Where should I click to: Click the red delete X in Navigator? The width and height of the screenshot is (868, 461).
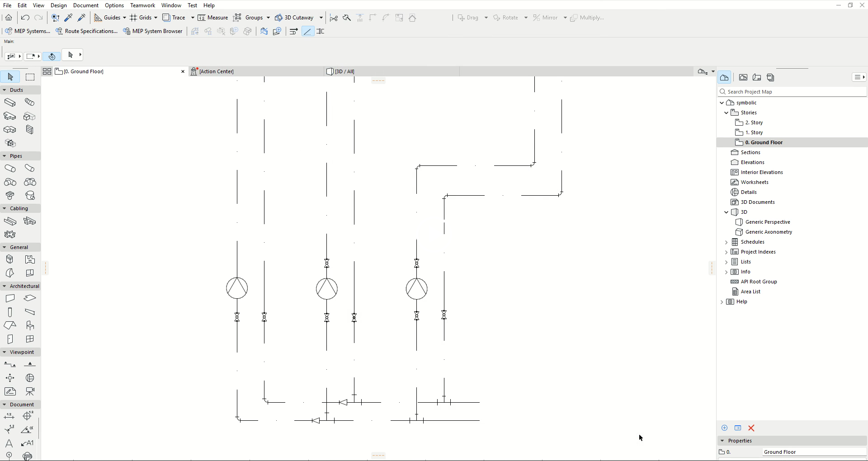pos(751,428)
